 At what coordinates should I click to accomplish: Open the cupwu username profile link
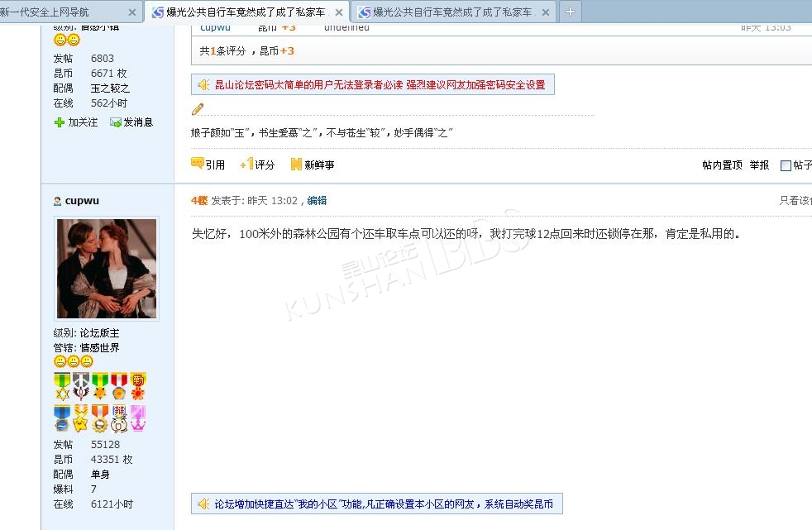tap(82, 200)
